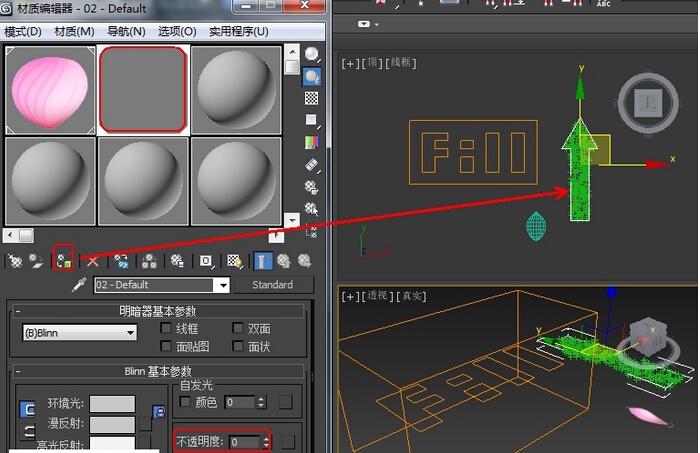Enable the 面贴图 checkbox
This screenshot has width=700, height=453.
click(x=166, y=346)
